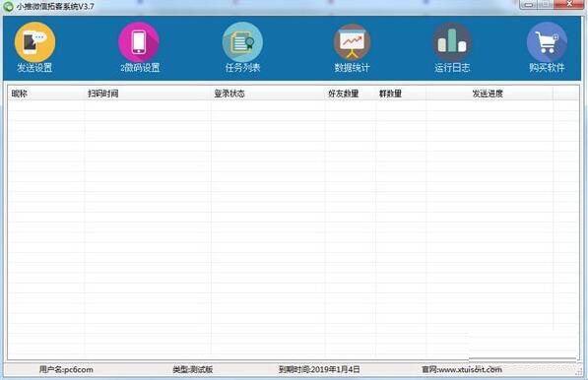This screenshot has width=588, height=380.
Task: Sort by 发送进度 column header
Action: click(490, 94)
